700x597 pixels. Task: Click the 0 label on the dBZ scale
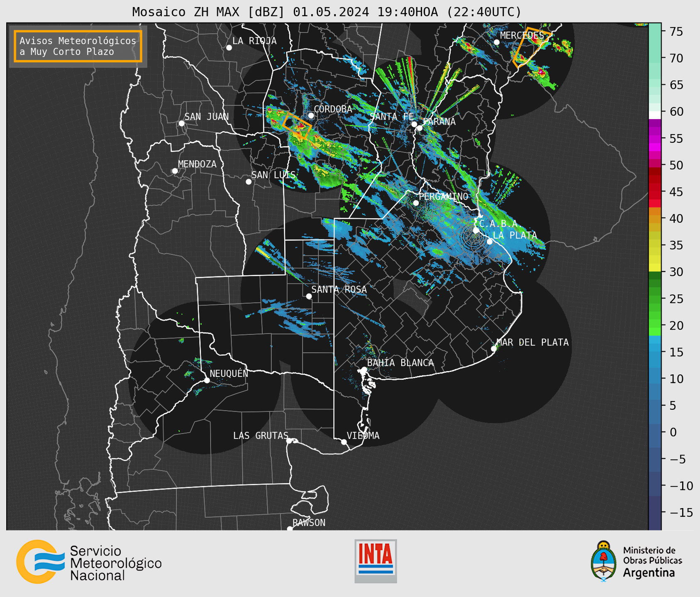click(673, 432)
